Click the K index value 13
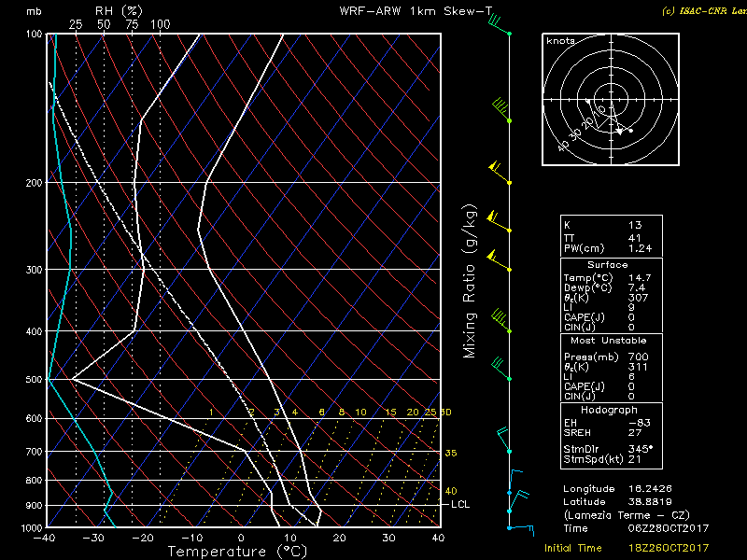 pos(635,225)
